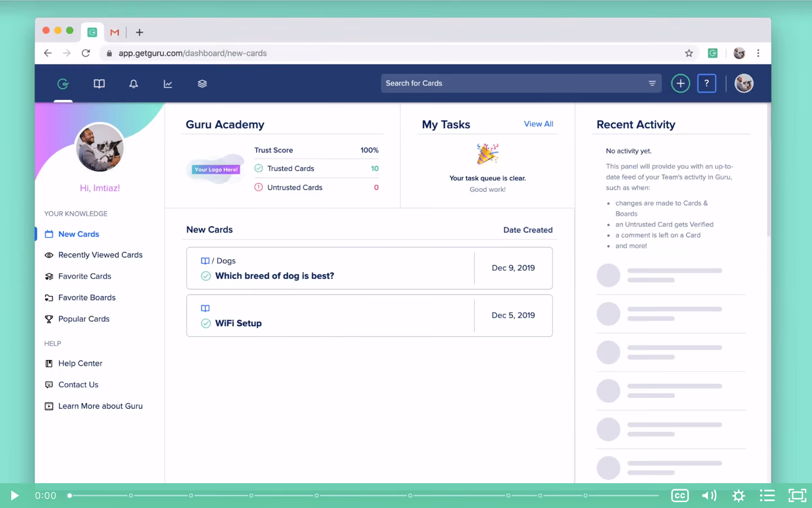Reload the browser page
The height and width of the screenshot is (508, 812).
click(86, 53)
